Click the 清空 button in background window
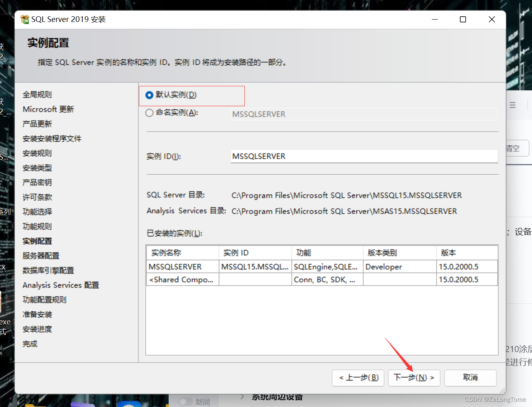Viewport: 532px width, 407px height. point(517,148)
